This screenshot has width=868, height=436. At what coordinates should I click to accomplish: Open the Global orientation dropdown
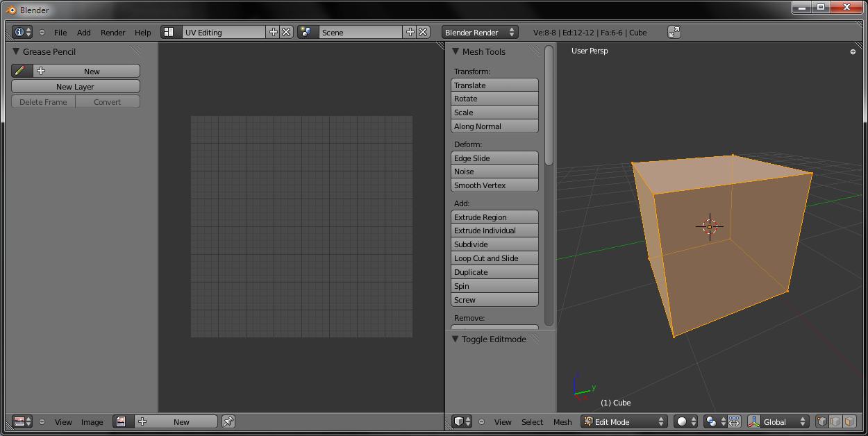click(x=785, y=421)
